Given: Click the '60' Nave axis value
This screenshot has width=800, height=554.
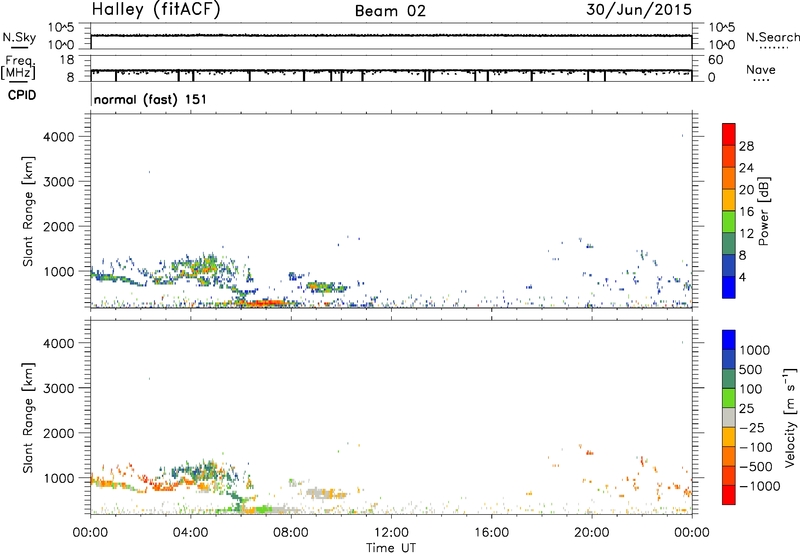Looking at the screenshot, I should pyautogui.click(x=715, y=60).
